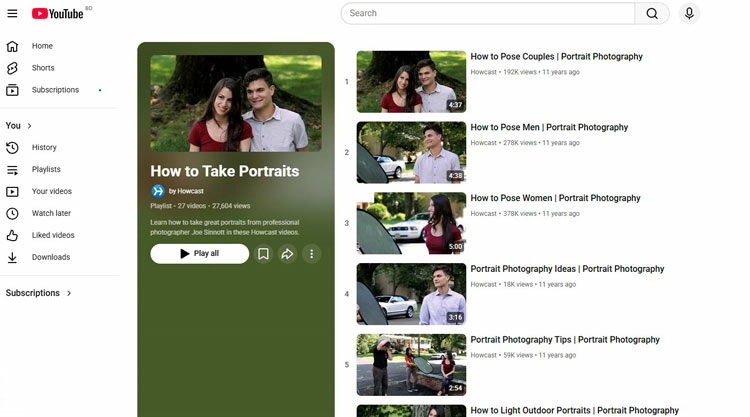
Task: Click the Play all button
Action: 199,254
